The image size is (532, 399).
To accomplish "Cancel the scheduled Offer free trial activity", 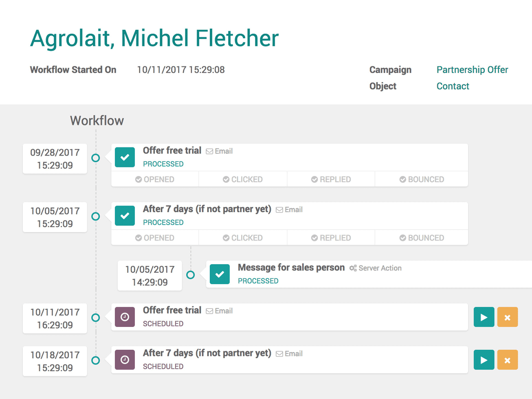I will tap(507, 317).
